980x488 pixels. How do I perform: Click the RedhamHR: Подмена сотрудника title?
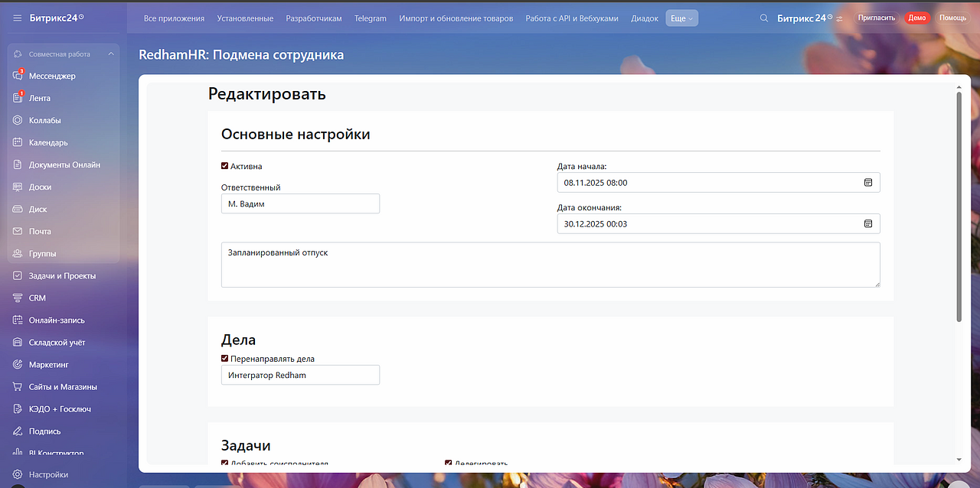click(241, 55)
